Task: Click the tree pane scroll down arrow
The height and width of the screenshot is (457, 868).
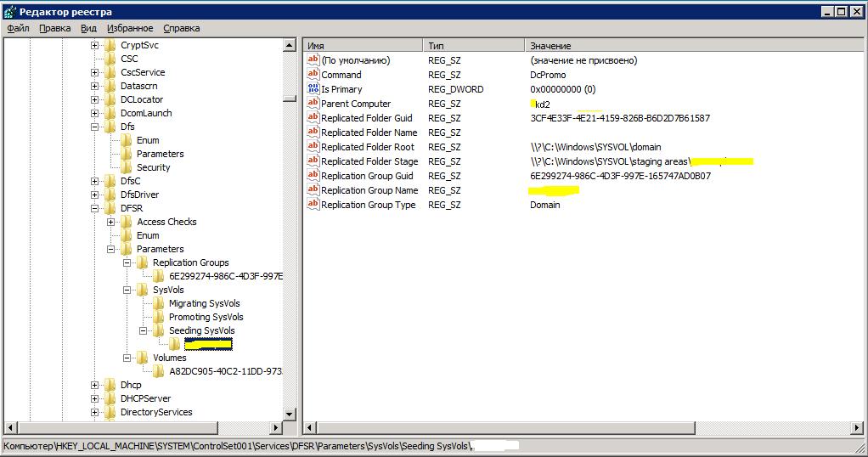Action: [290, 414]
